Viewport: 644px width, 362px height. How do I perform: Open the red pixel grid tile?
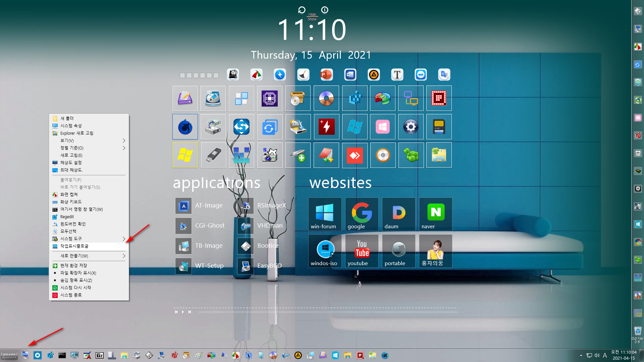click(x=439, y=98)
